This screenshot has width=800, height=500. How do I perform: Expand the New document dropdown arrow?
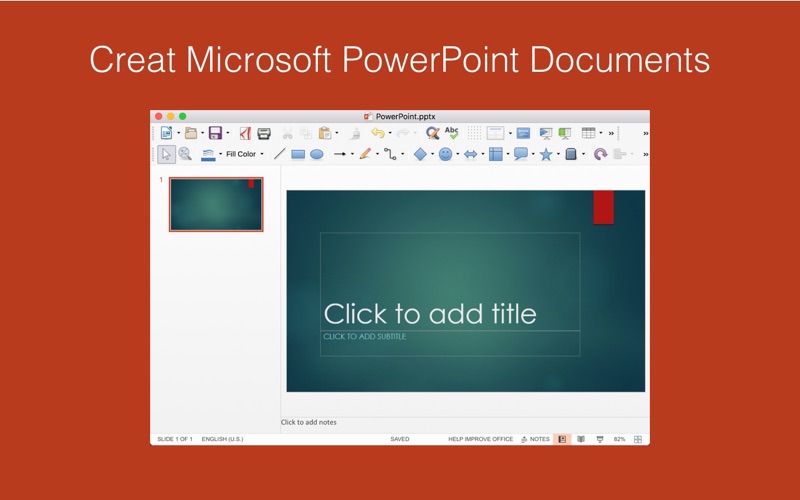click(x=179, y=133)
